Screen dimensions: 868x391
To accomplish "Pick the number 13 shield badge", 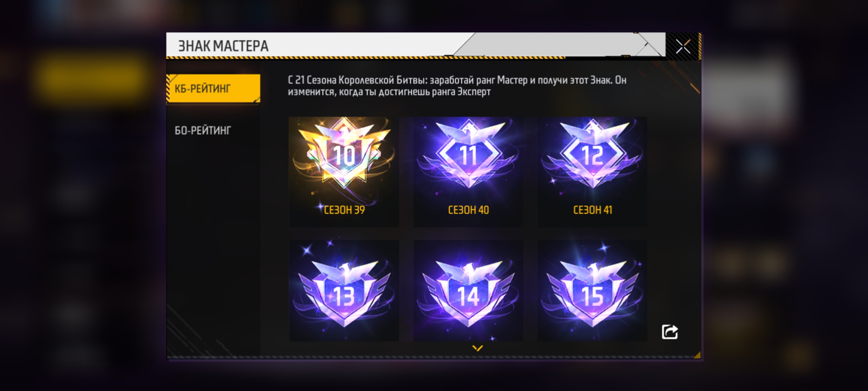I will tap(344, 291).
